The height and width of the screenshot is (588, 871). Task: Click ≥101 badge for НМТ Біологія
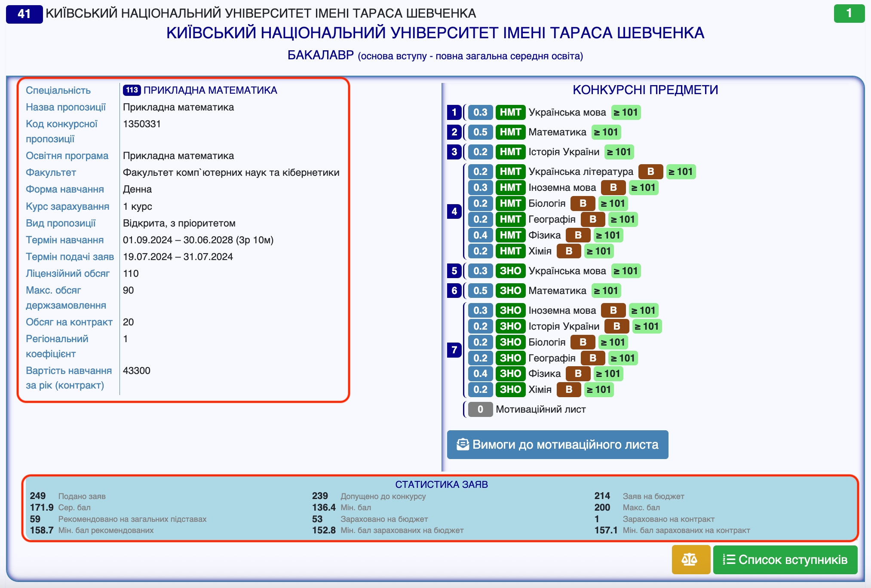pyautogui.click(x=613, y=203)
